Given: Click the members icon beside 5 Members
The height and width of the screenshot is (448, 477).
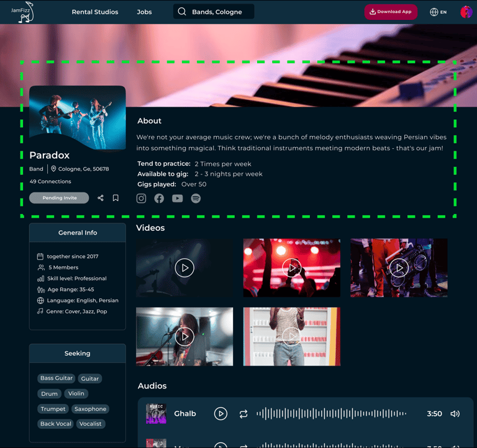Looking at the screenshot, I should click(41, 267).
